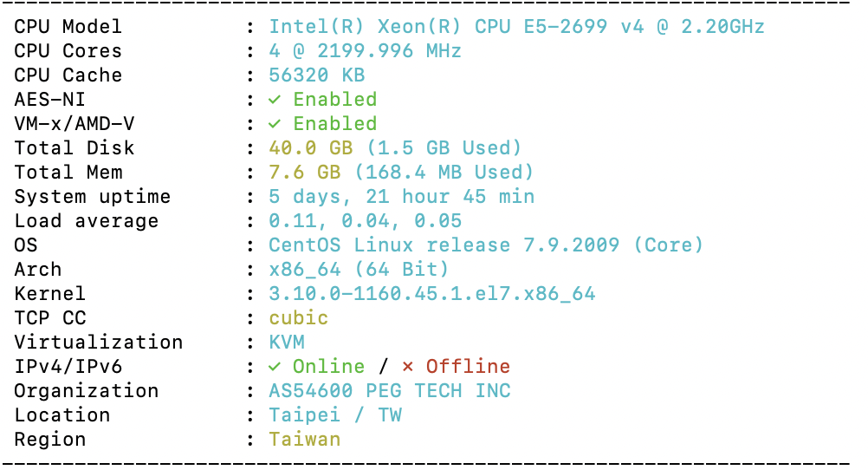The width and height of the screenshot is (868, 470).
Task: Click the green checkmark beside VM-x/AMD-V Enabled
Action: 275,124
